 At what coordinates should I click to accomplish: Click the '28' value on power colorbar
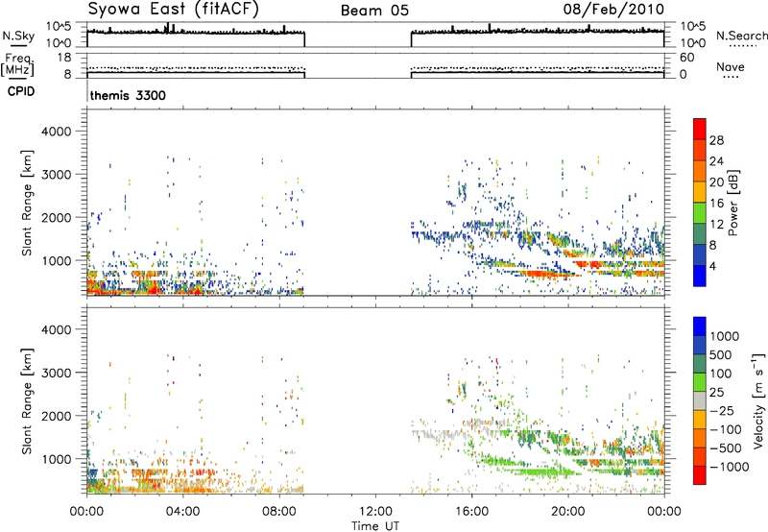click(716, 140)
